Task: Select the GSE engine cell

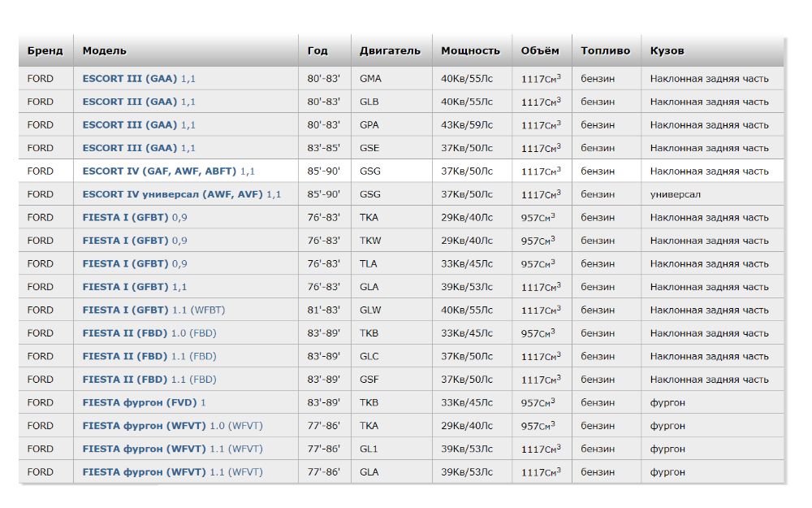Action: (391, 148)
